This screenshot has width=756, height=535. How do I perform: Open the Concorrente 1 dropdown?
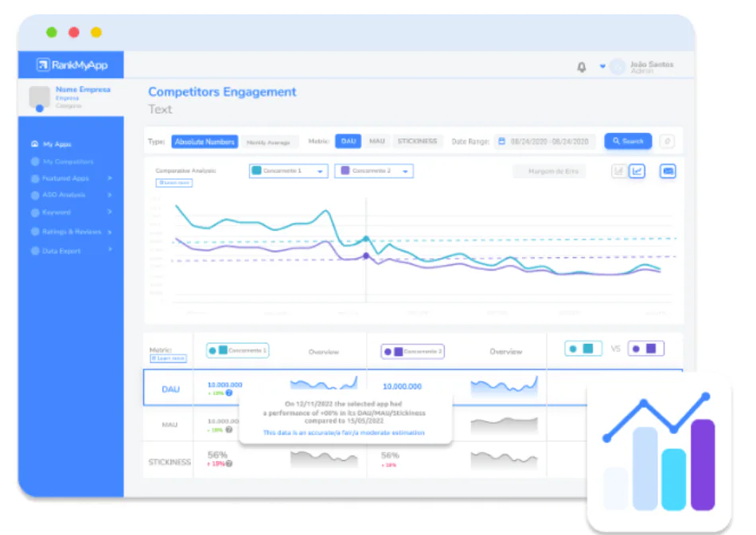point(288,171)
